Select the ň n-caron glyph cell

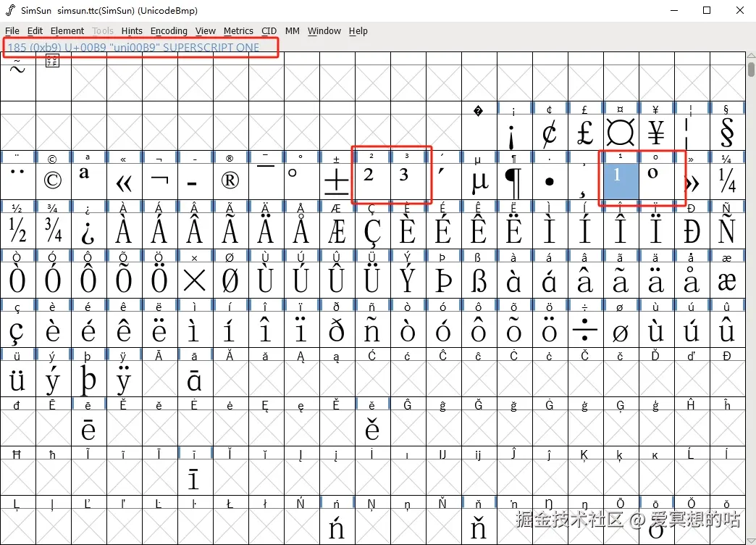(x=479, y=527)
